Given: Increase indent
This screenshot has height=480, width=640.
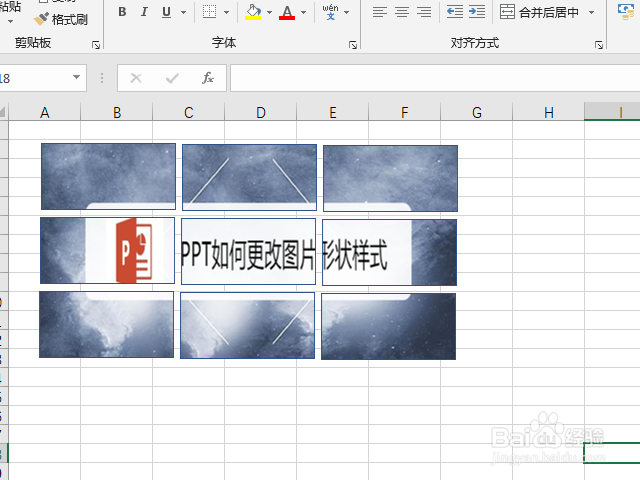Looking at the screenshot, I should click(477, 12).
